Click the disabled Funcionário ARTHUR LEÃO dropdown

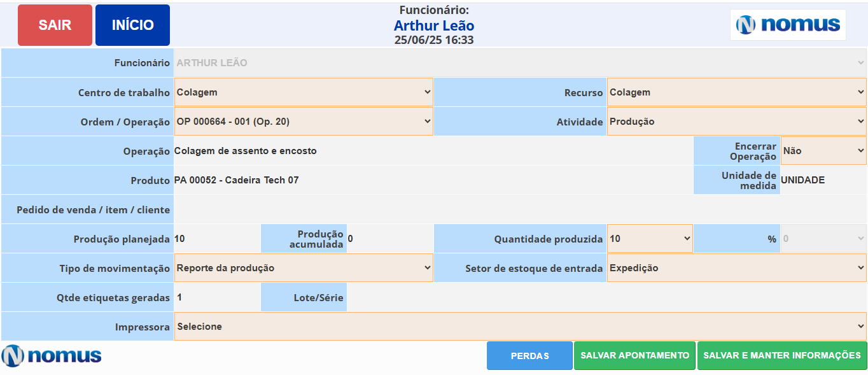(521, 63)
